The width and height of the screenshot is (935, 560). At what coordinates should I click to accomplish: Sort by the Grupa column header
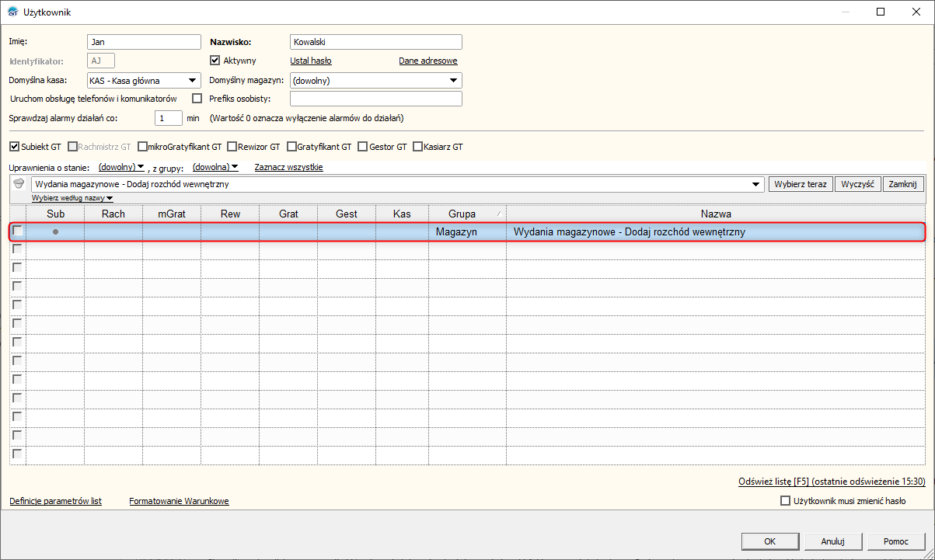click(467, 214)
